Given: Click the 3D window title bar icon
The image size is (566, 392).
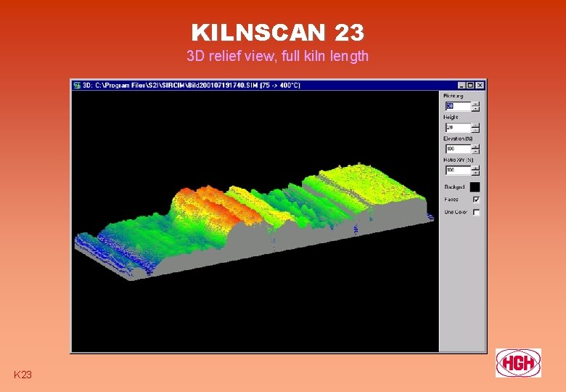Looking at the screenshot, I should click(77, 85).
